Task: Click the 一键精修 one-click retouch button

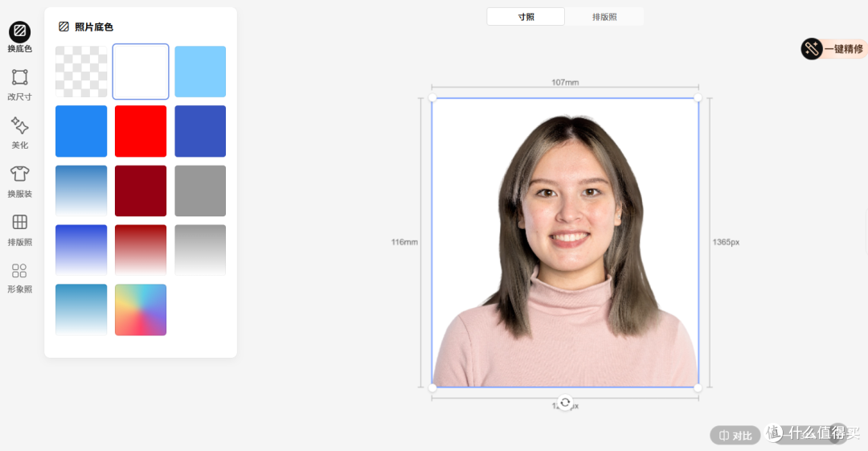Action: (833, 49)
